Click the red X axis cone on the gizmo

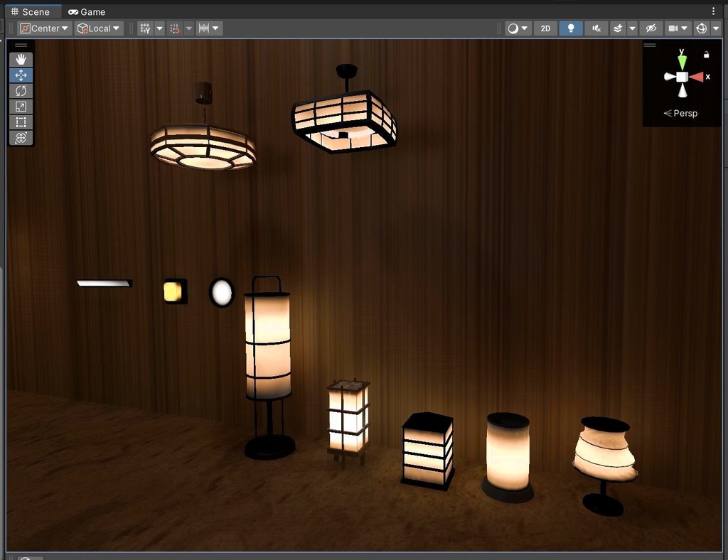697,77
